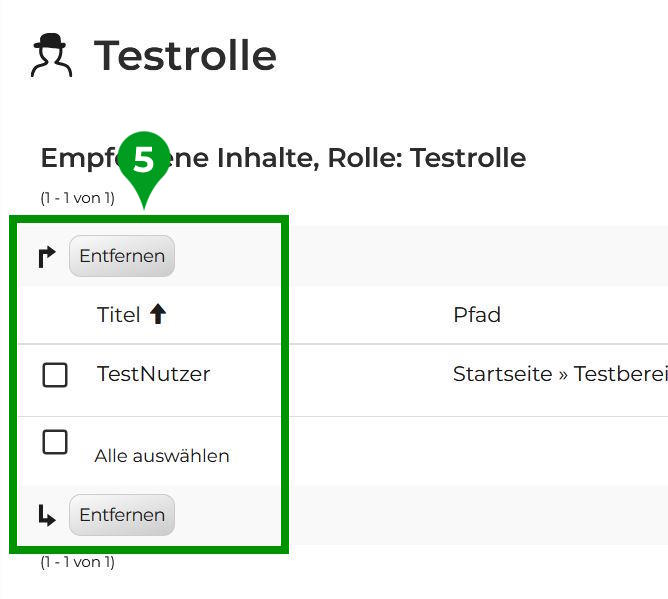Image resolution: width=668 pixels, height=599 pixels.
Task: Click the Testrolle page heading
Action: pyautogui.click(x=185, y=55)
